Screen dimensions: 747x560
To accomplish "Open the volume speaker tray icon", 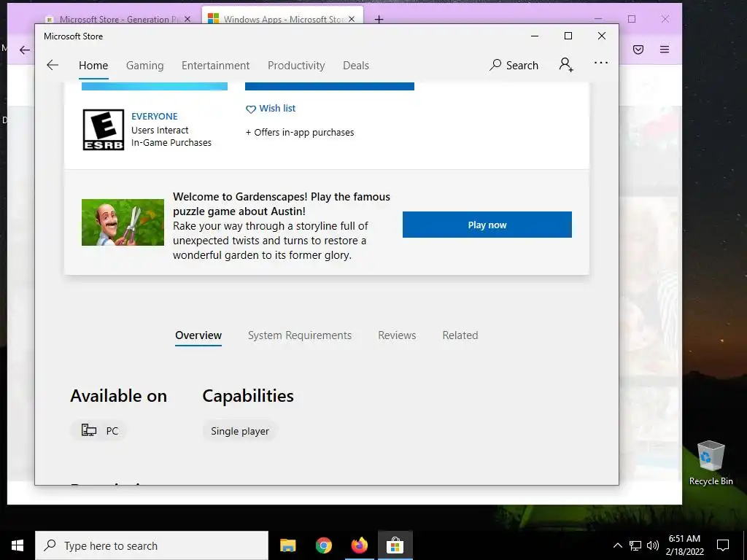I will pos(653,545).
